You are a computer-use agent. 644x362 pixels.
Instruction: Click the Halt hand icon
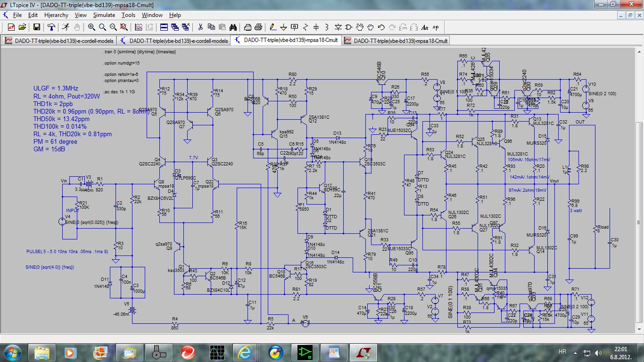77,27
